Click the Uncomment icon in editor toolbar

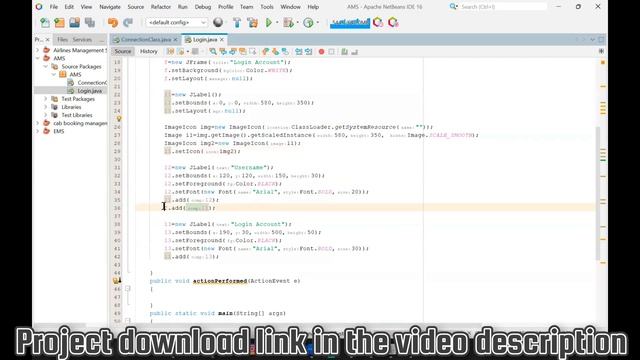tap(354, 51)
